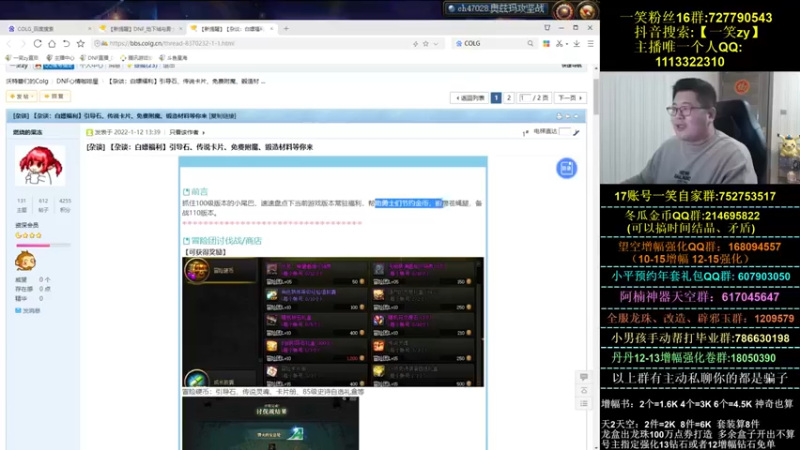Bookmark page with address bar star
The height and width of the screenshot is (450, 800).
[426, 44]
